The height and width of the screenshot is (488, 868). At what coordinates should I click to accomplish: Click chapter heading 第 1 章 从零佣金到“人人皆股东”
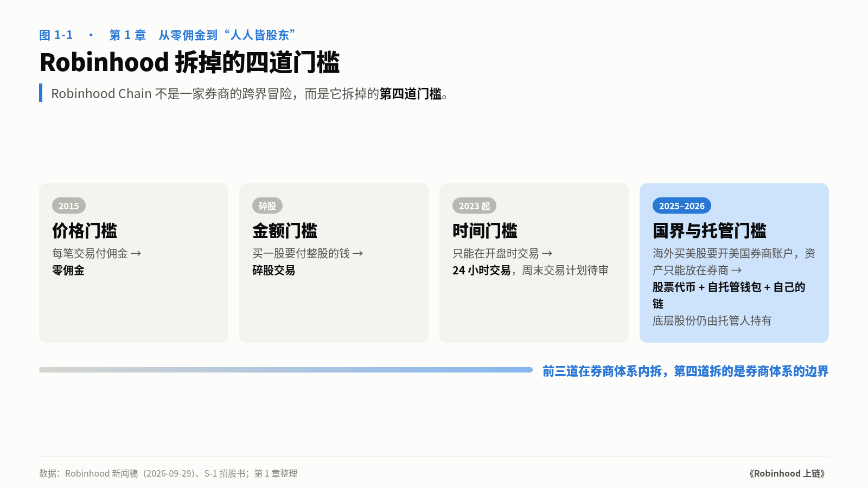click(x=202, y=35)
